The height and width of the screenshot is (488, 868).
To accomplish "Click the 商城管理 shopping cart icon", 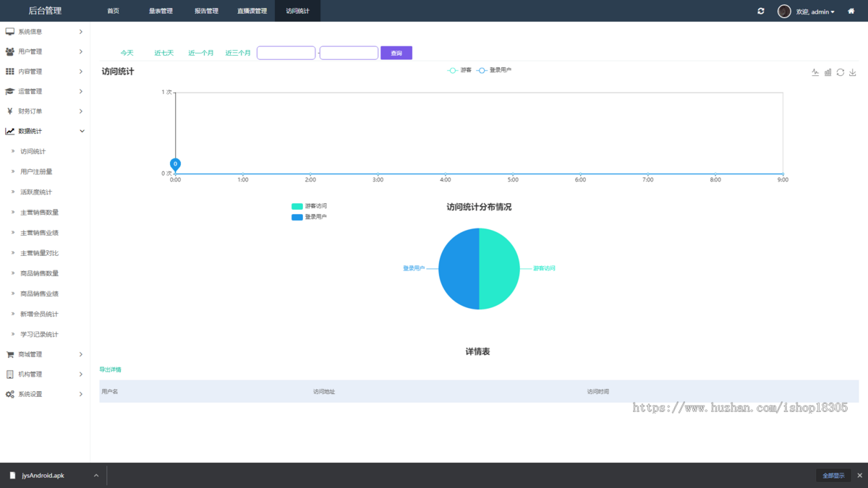I will (10, 354).
